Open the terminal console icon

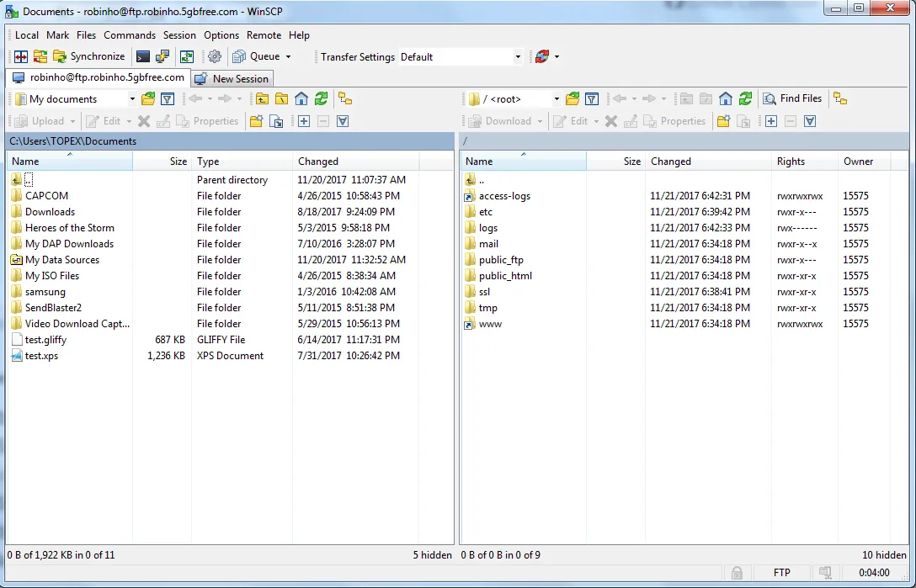click(x=143, y=56)
